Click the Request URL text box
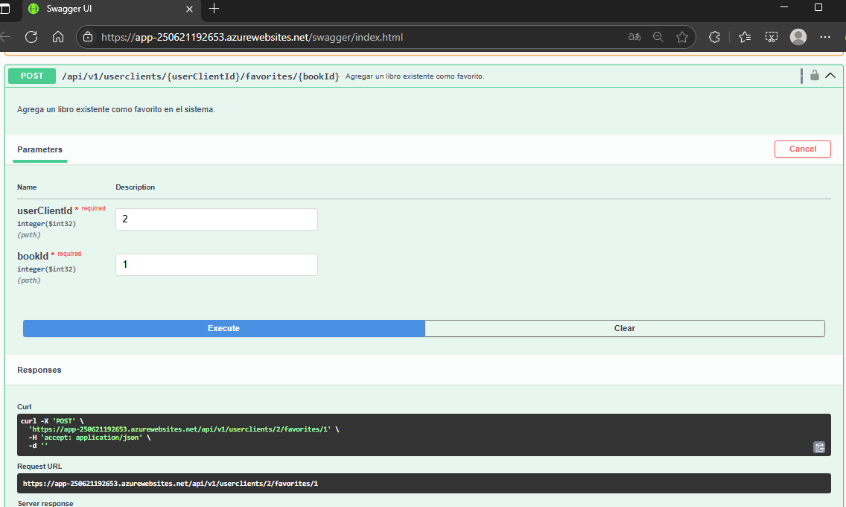The height and width of the screenshot is (507, 846). pos(424,483)
